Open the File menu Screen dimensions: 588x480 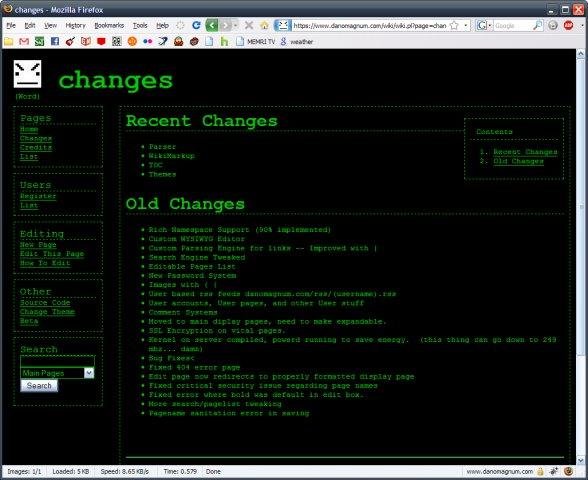tap(11, 26)
